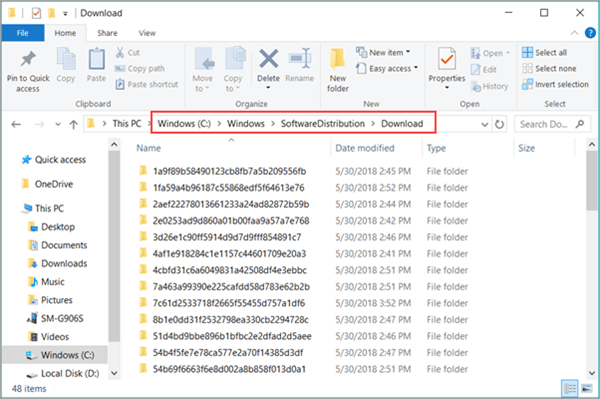This screenshot has width=600, height=399.
Task: Select Local Disk (D:) in navigation pane
Action: [63, 373]
